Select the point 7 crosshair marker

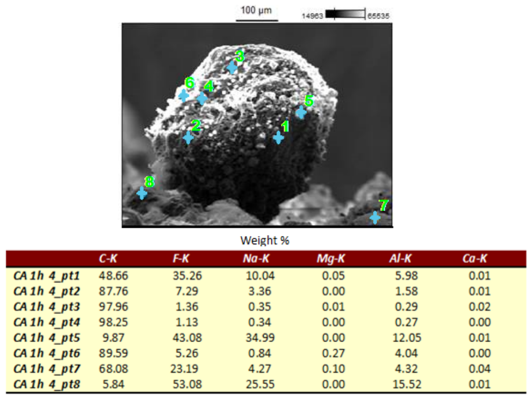point(375,217)
